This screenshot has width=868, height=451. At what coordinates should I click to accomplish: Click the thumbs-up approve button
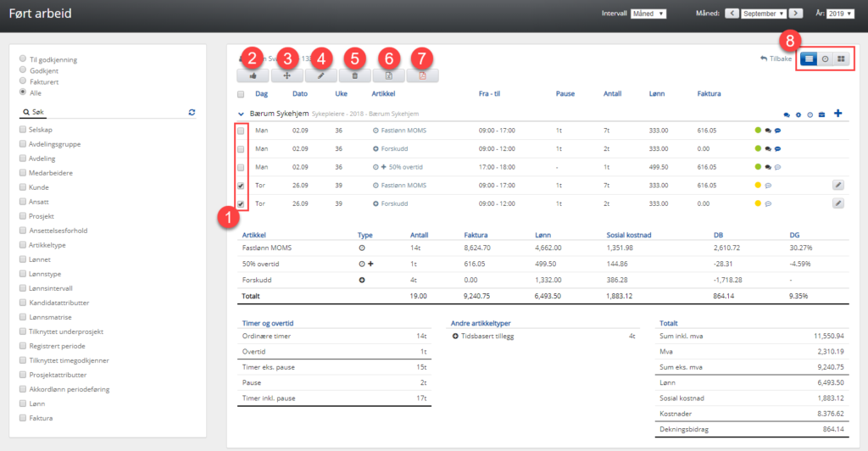pyautogui.click(x=253, y=75)
